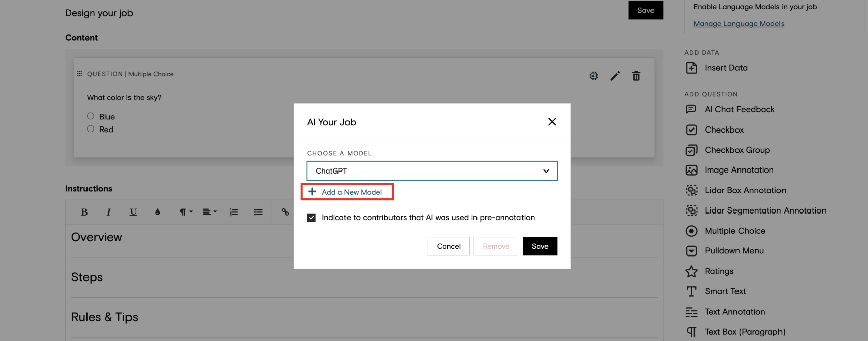Viewport: 868px width, 341px height.
Task: Edit the question with pencil icon
Action: (x=615, y=76)
